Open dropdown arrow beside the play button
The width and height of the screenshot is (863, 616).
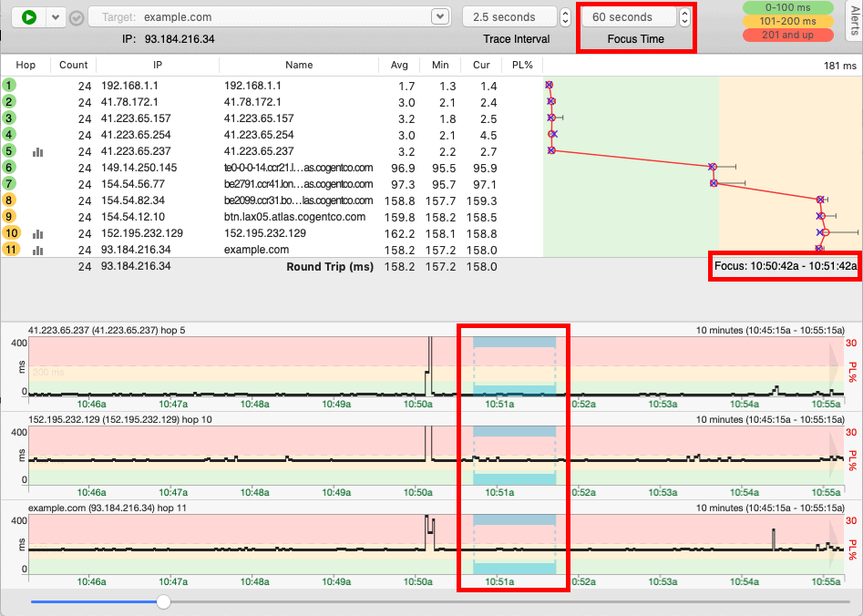point(56,17)
